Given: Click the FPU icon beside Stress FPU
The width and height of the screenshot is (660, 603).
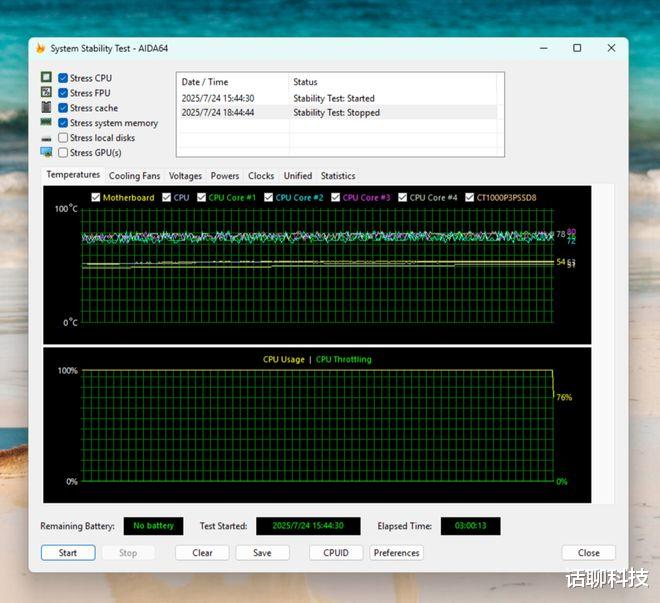Looking at the screenshot, I should (46, 92).
